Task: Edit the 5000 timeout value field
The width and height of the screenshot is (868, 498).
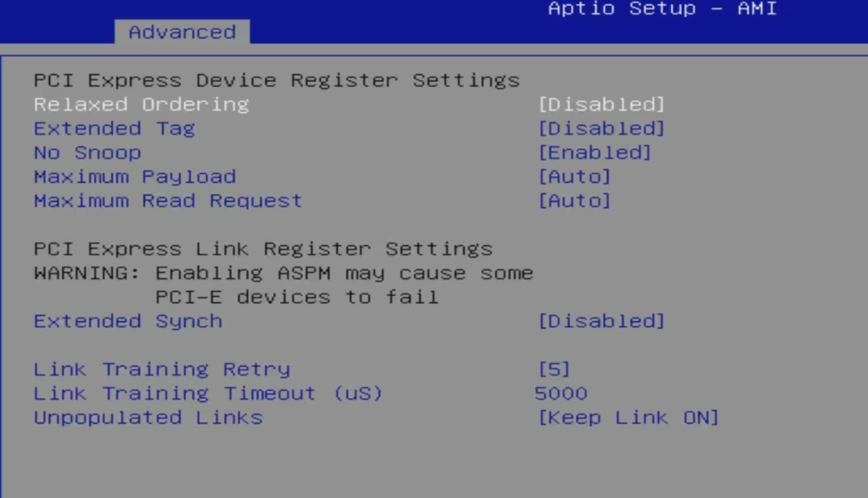Action: pos(561,393)
